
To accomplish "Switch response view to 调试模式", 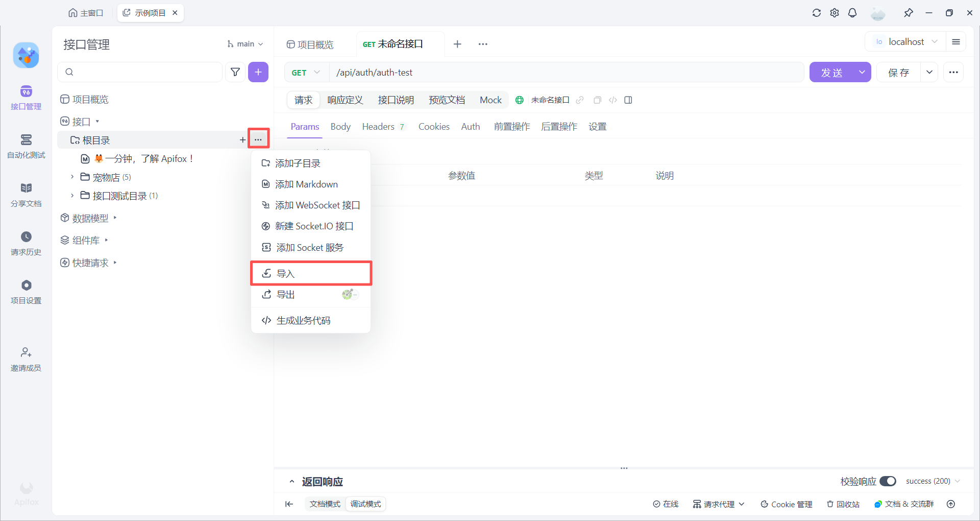I will (x=365, y=504).
